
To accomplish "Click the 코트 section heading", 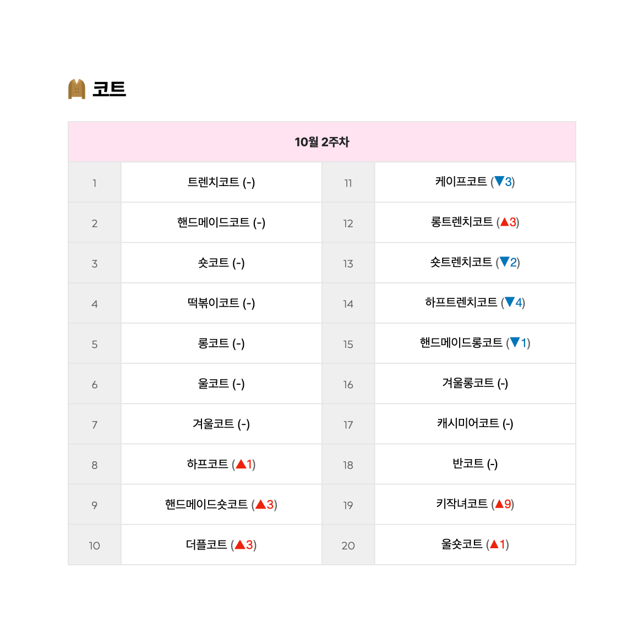I will [109, 89].
